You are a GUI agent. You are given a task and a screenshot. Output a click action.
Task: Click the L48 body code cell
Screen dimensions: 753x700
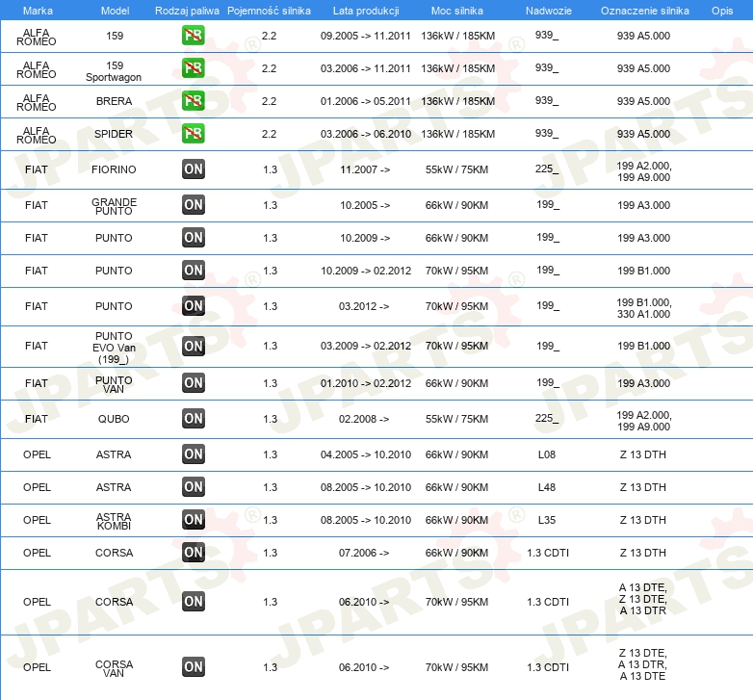(x=547, y=487)
